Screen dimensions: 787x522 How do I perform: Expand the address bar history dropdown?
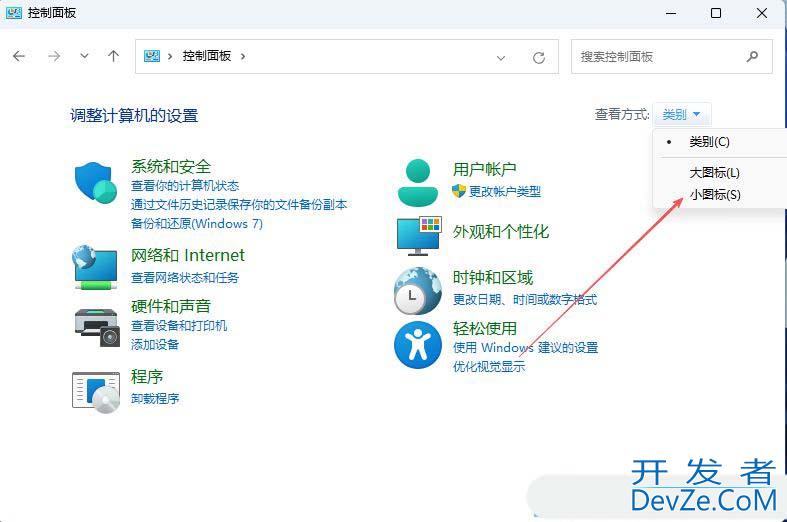pos(500,58)
